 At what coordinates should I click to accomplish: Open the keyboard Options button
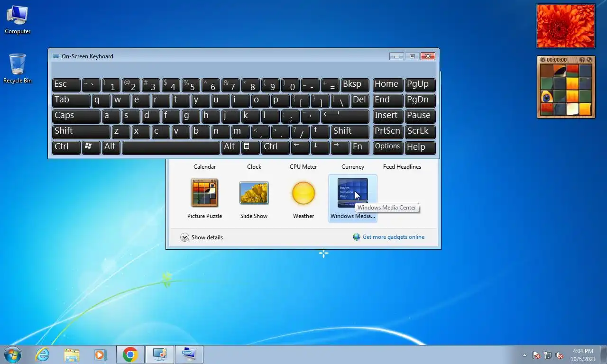tap(388, 147)
